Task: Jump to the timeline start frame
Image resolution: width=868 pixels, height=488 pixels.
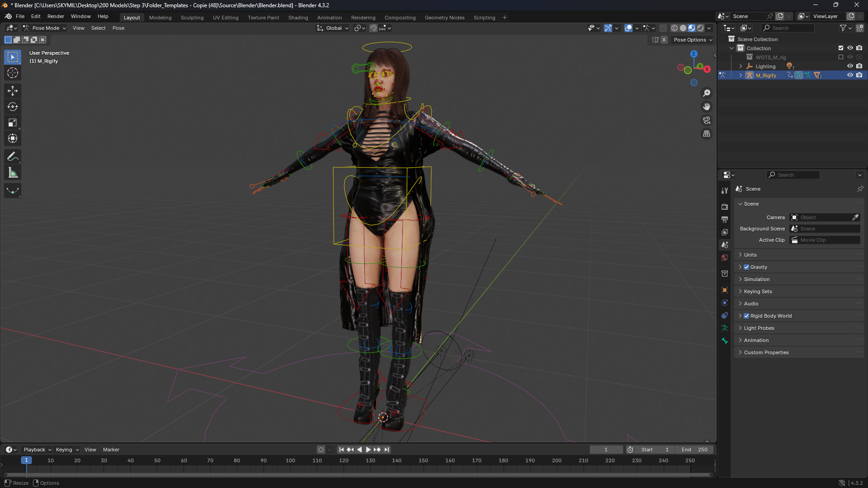Action: coord(341,450)
